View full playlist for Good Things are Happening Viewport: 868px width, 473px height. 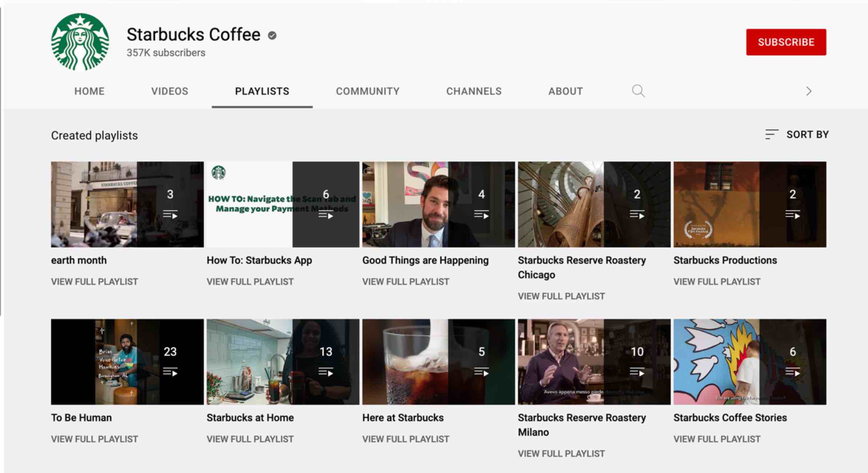[406, 282]
